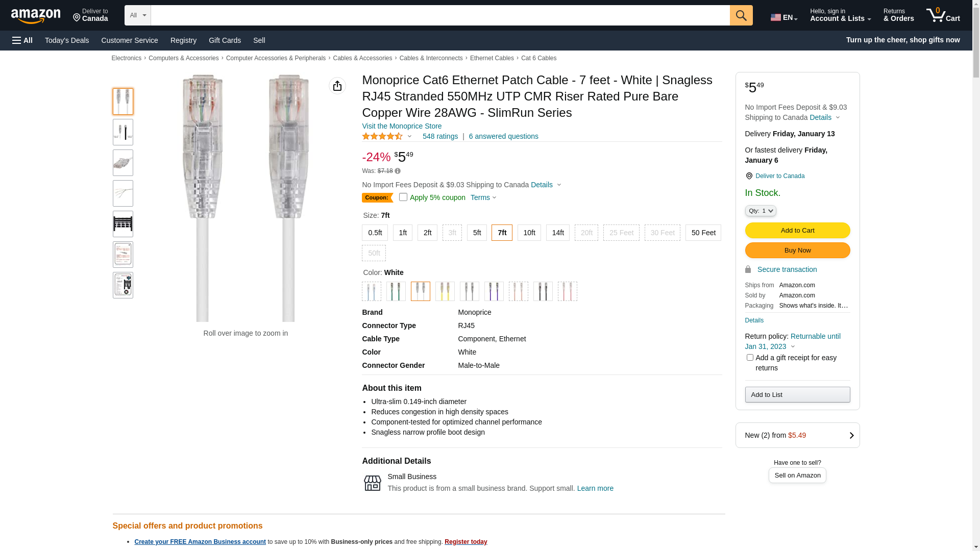Click the search magnifier button

(x=741, y=15)
